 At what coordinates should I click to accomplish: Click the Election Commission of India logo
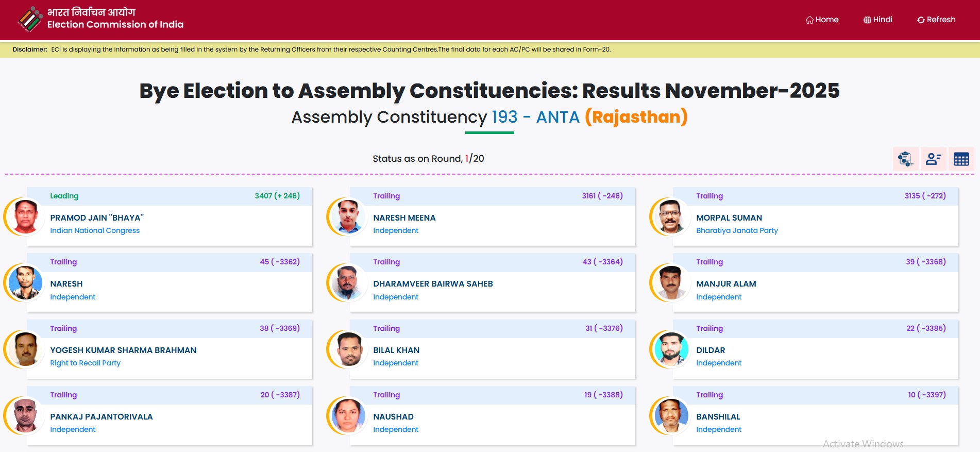[30, 19]
